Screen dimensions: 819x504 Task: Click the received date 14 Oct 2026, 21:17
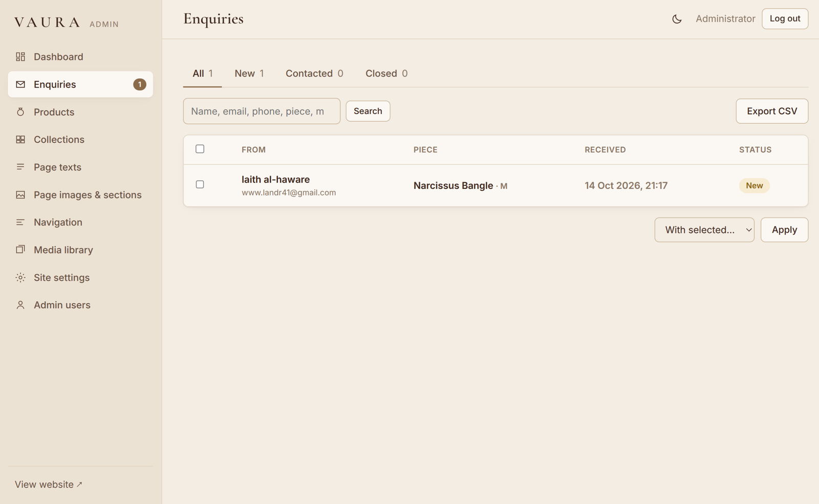(626, 186)
